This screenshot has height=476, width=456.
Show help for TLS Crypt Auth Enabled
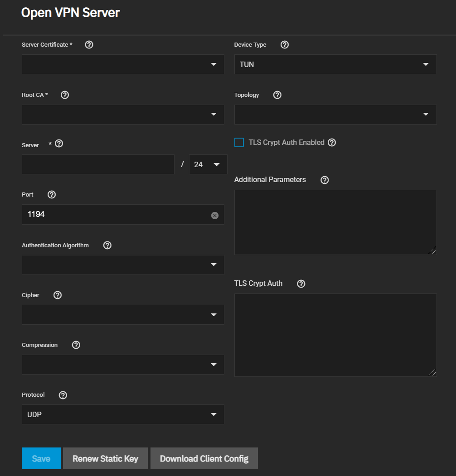click(x=332, y=142)
